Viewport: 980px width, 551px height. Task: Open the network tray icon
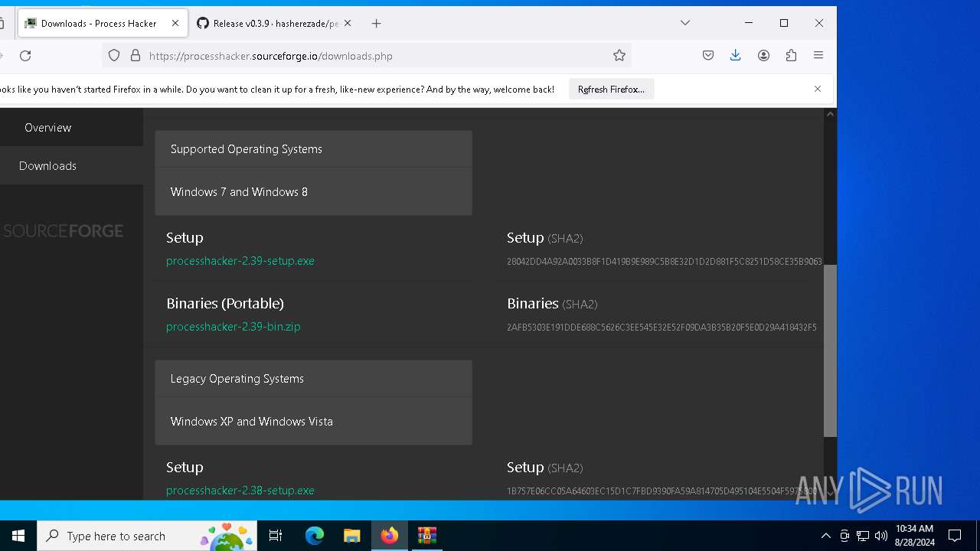[x=863, y=536]
